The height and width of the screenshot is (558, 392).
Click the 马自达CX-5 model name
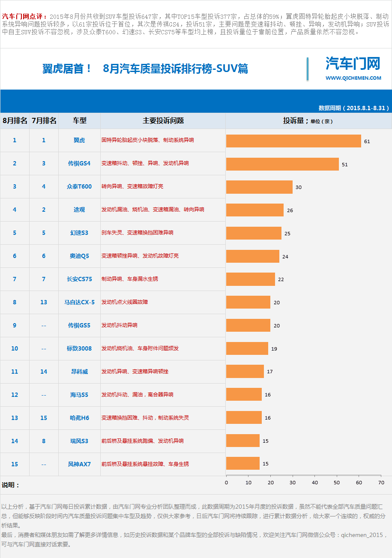tap(79, 302)
